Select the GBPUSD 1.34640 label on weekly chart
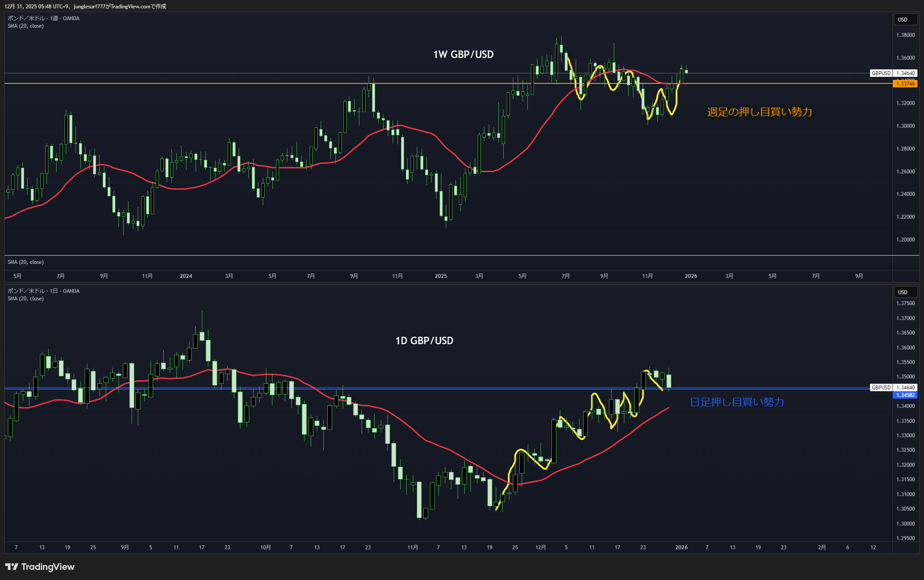The image size is (924, 580). [x=893, y=73]
